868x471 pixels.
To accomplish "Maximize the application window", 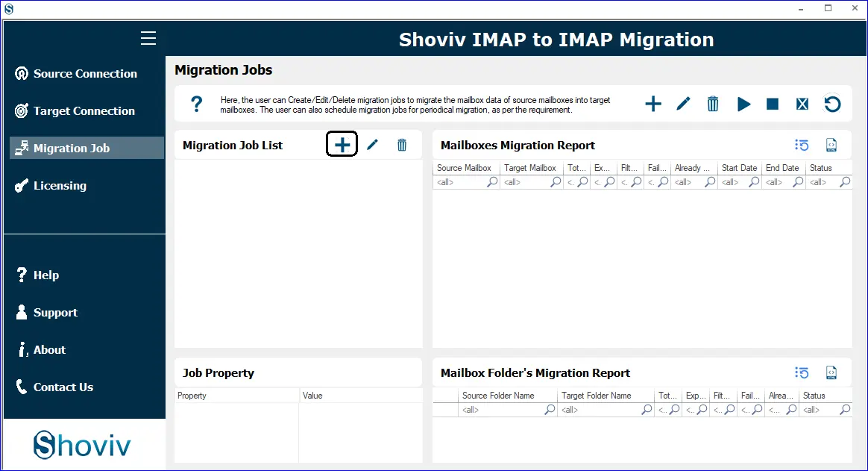I will tap(828, 8).
